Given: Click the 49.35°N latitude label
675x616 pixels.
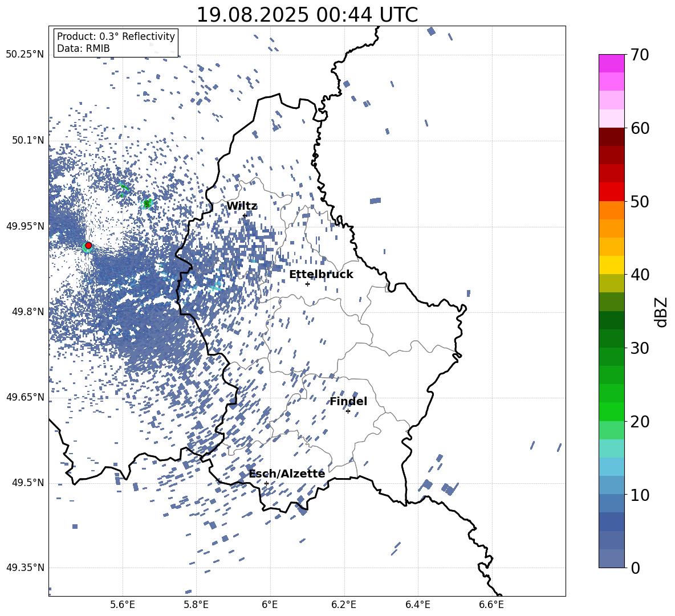Looking at the screenshot, I should click(25, 568).
